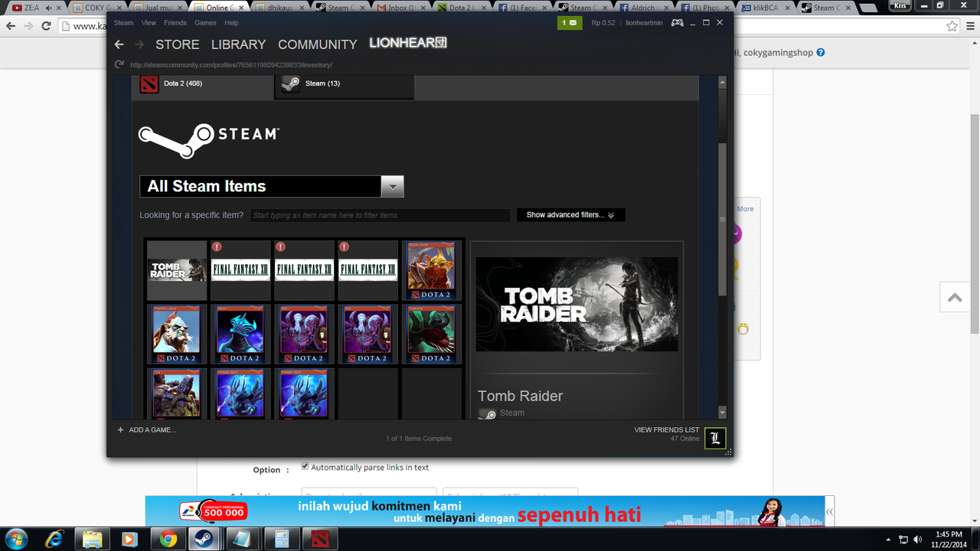
Task: Click Chrome's reload page icon
Action: point(46,25)
